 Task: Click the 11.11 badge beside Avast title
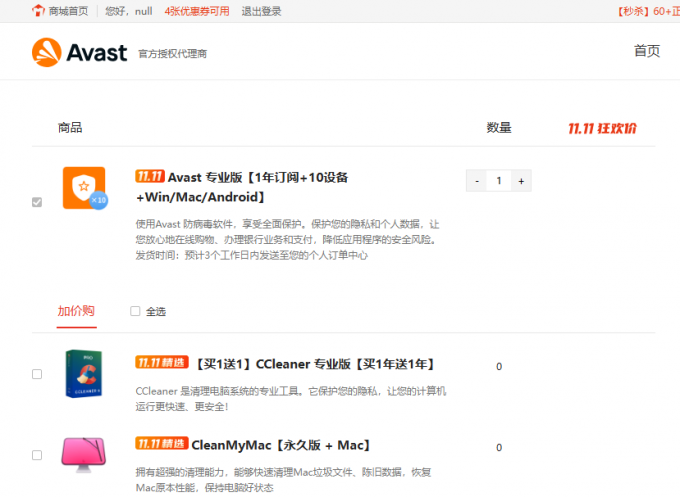[x=150, y=176]
